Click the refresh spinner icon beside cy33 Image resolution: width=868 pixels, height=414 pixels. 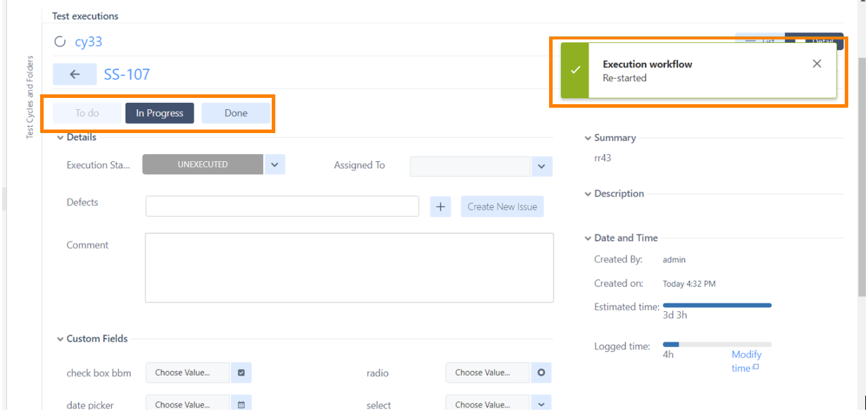tap(60, 42)
